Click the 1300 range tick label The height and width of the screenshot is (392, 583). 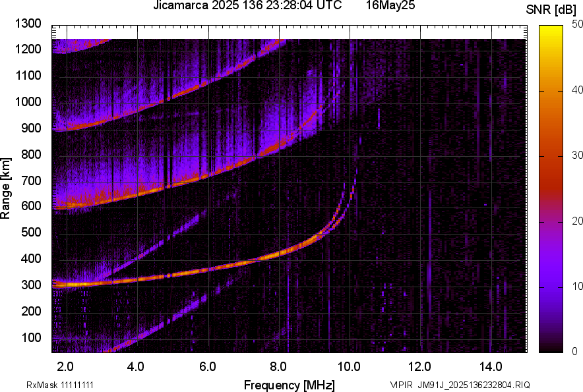coord(28,24)
